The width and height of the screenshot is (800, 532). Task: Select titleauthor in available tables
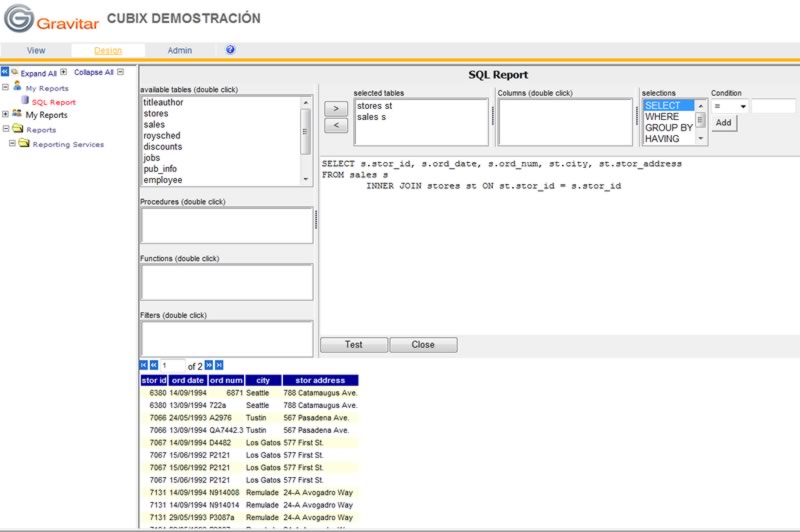pos(222,102)
